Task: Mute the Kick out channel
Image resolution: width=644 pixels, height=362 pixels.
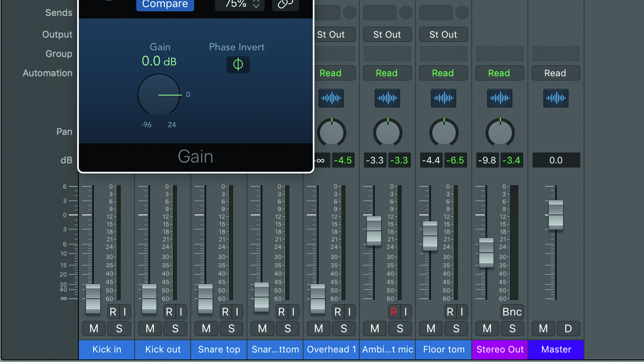Action: (150, 328)
